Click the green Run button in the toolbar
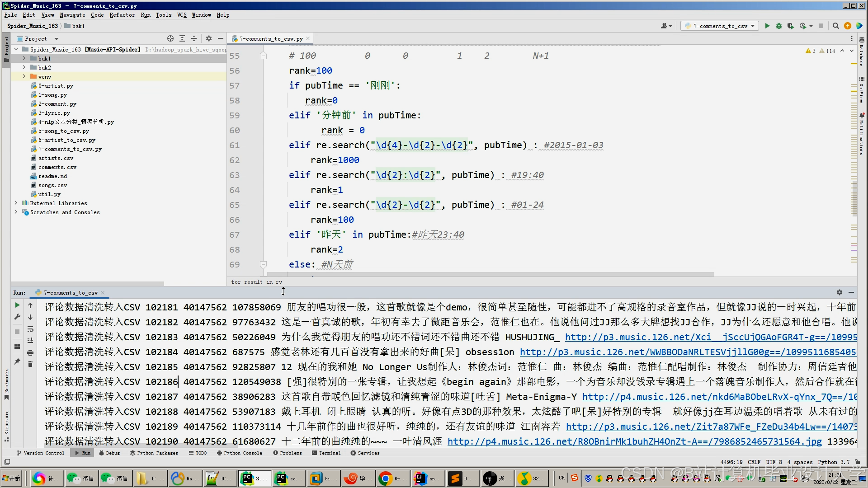The height and width of the screenshot is (488, 868). tap(767, 26)
